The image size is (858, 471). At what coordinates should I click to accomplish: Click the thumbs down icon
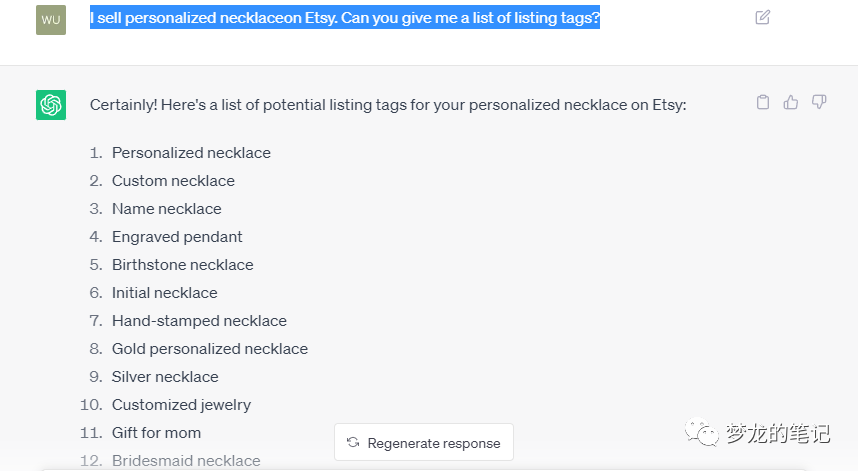click(x=819, y=102)
